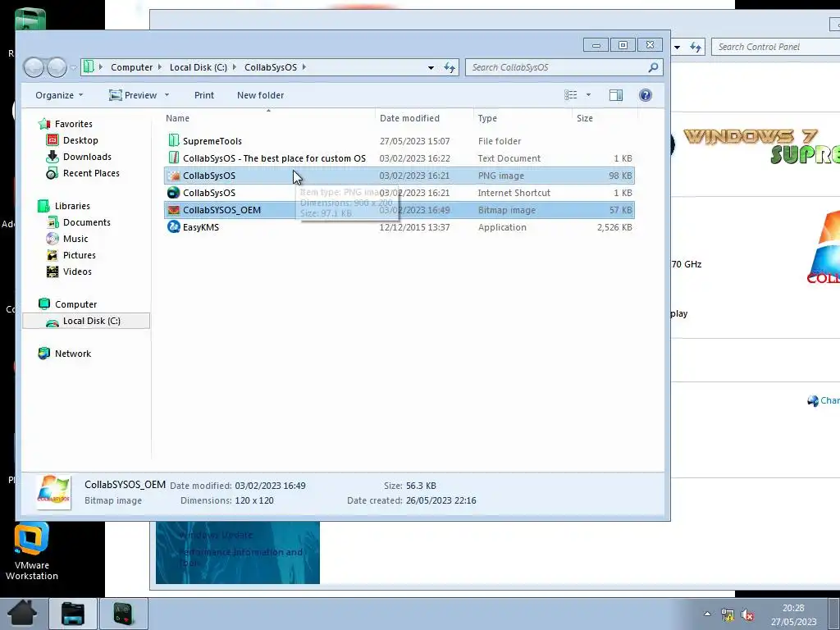
Task: Click the Preview toolbar button
Action: click(133, 95)
